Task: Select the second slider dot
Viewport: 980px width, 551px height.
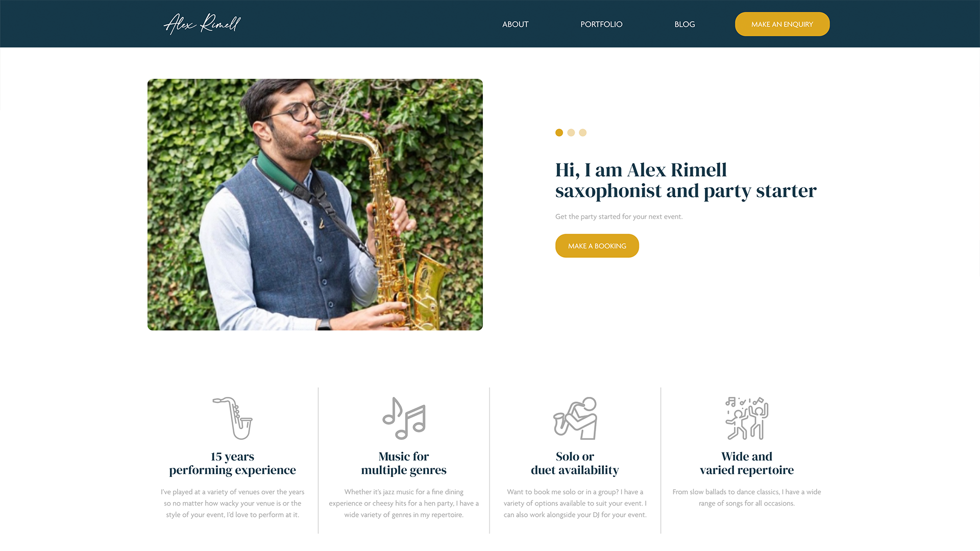Action: [x=571, y=133]
